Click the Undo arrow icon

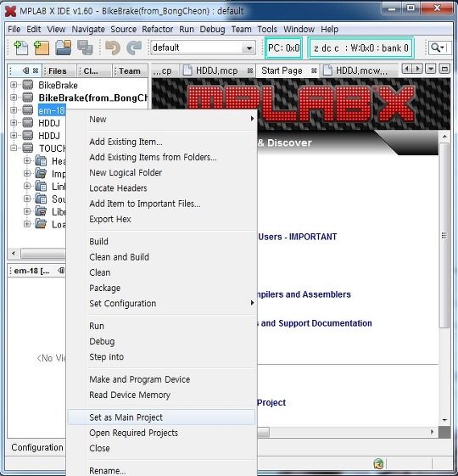click(113, 48)
